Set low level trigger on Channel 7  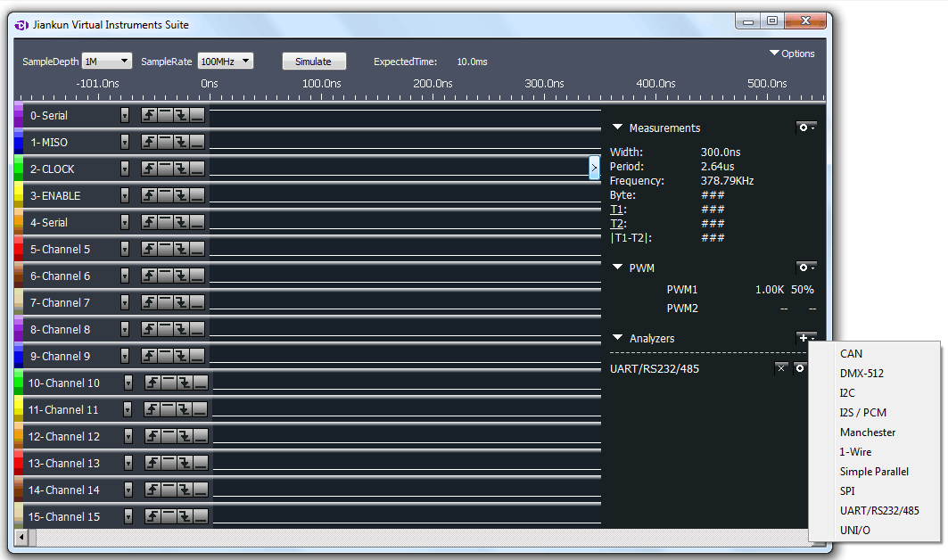[196, 301]
